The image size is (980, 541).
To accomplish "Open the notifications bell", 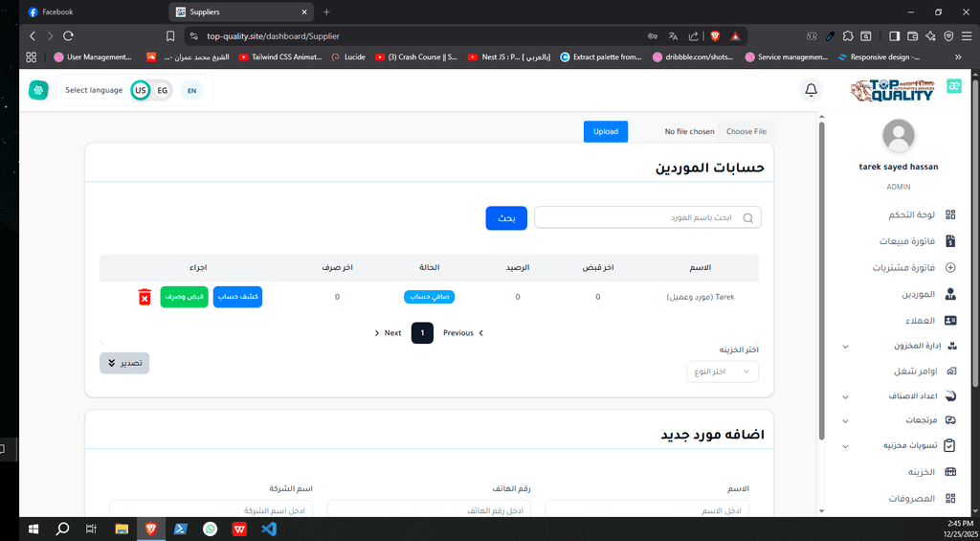I will (x=812, y=90).
